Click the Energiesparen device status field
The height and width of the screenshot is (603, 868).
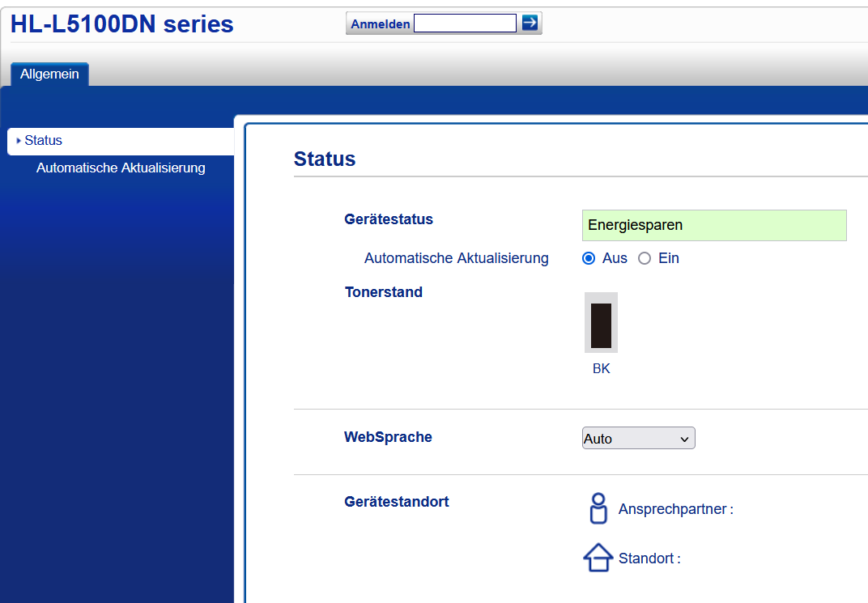[714, 225]
